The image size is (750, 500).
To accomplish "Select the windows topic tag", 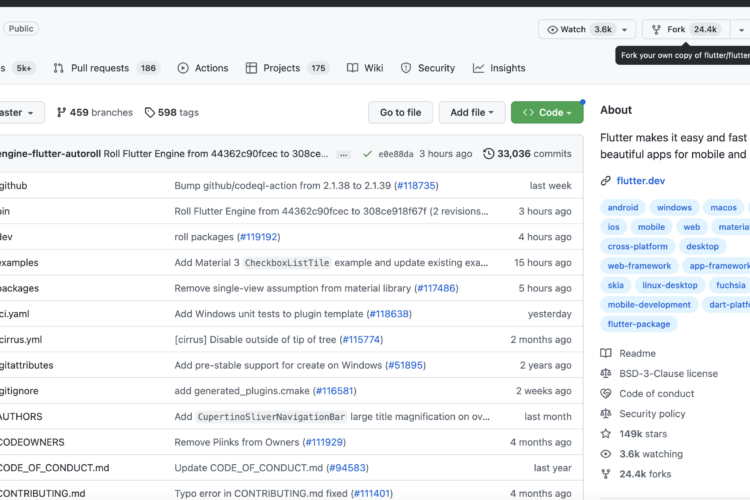I will [x=674, y=208].
